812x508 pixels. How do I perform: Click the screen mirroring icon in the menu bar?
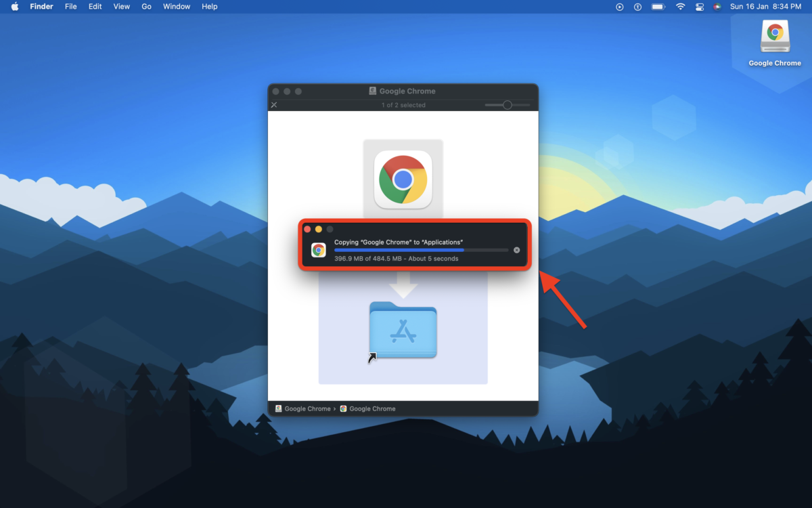pos(700,7)
